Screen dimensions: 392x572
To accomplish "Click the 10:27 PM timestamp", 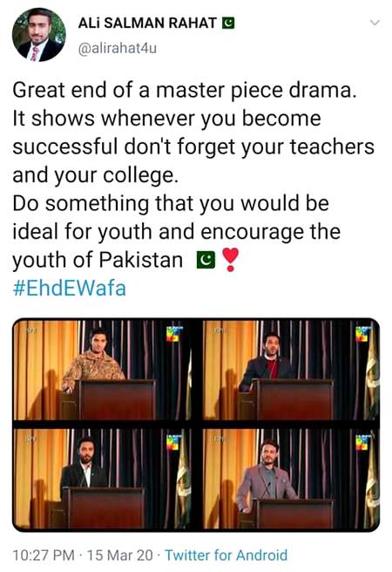I will click(x=44, y=555).
